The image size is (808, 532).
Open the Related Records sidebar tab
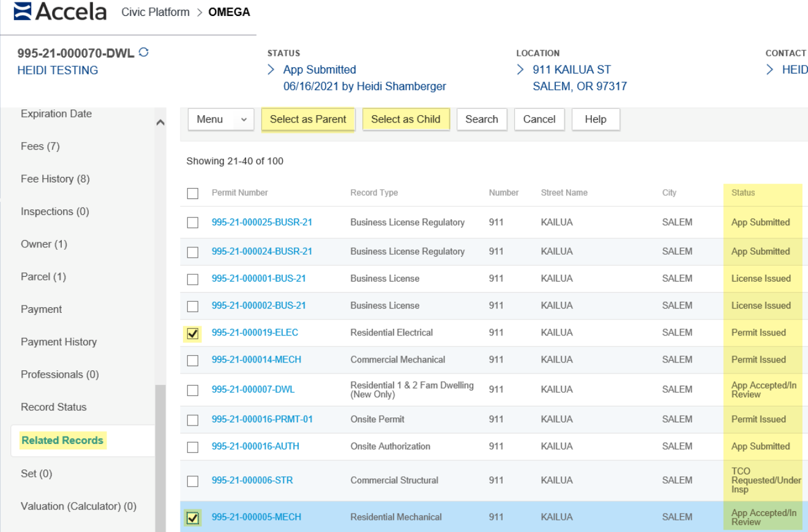[62, 440]
